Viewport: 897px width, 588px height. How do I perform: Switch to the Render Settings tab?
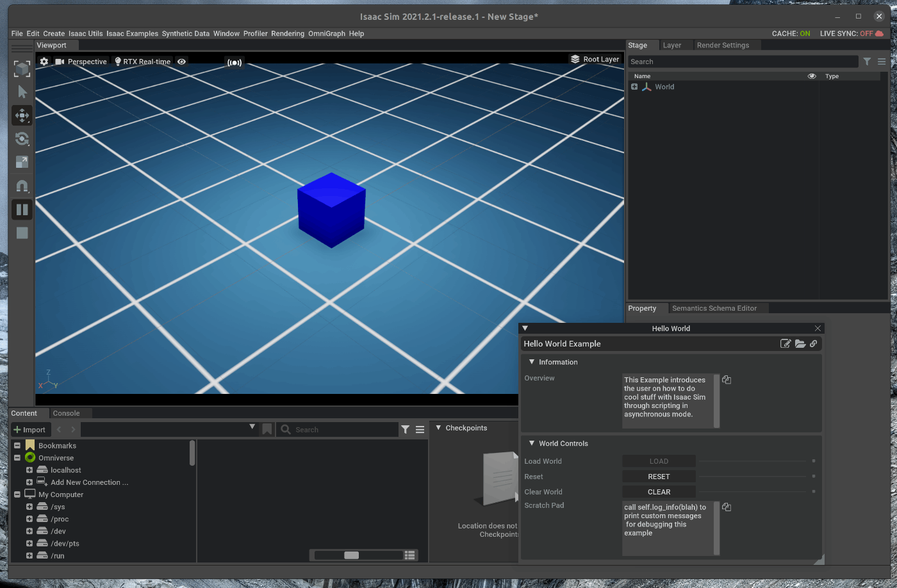pyautogui.click(x=723, y=45)
